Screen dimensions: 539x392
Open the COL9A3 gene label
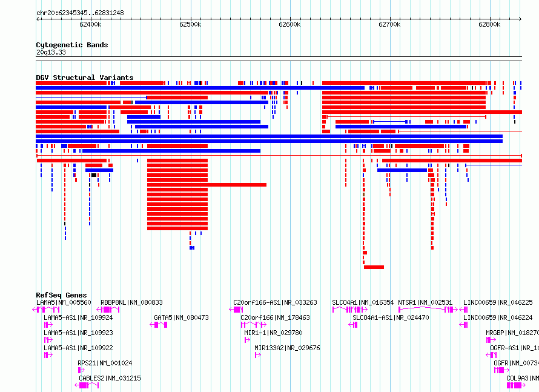tap(523, 378)
